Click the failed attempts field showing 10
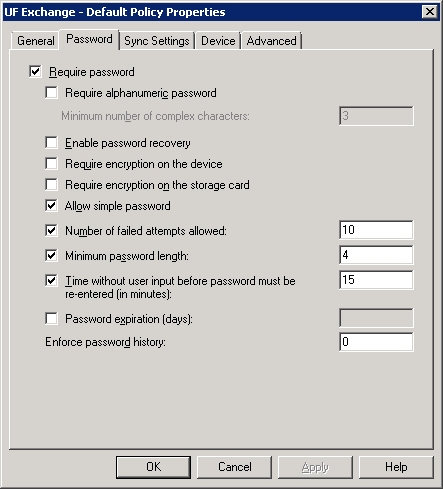Viewport: 443px width, 489px height. (x=376, y=230)
